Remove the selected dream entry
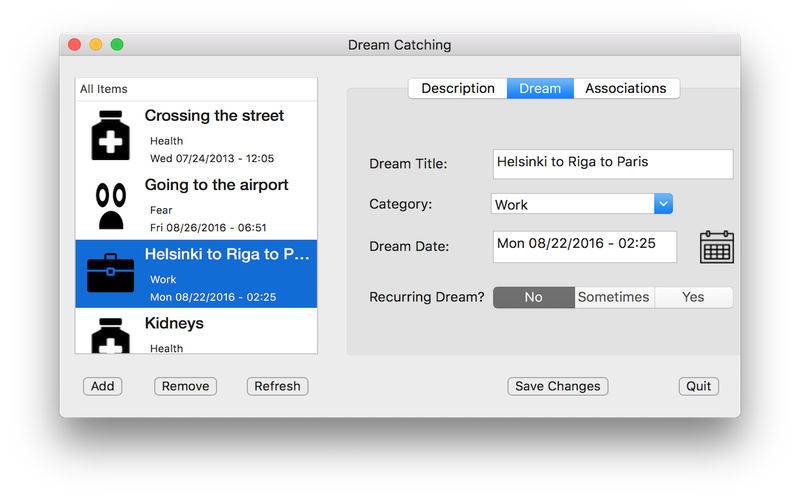Viewport: 800px width, 500px height. coord(185,386)
